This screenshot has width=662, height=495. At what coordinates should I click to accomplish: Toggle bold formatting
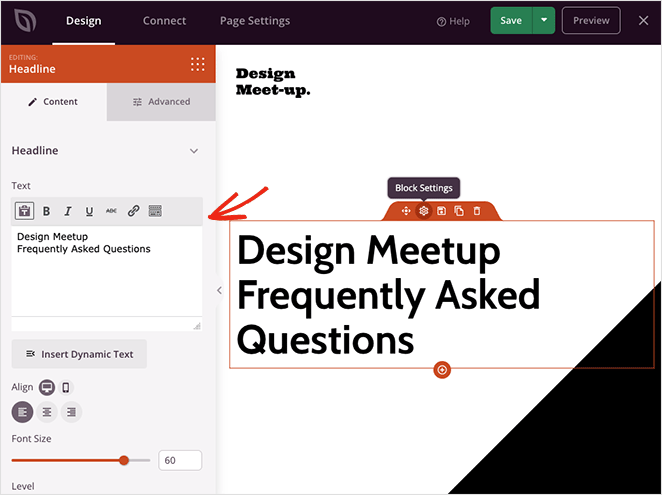[46, 211]
